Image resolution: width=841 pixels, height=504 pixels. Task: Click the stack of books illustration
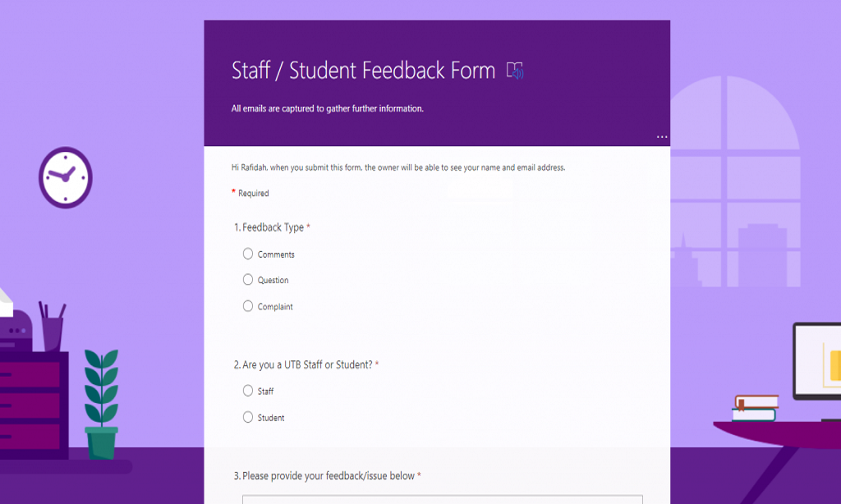pos(755,408)
